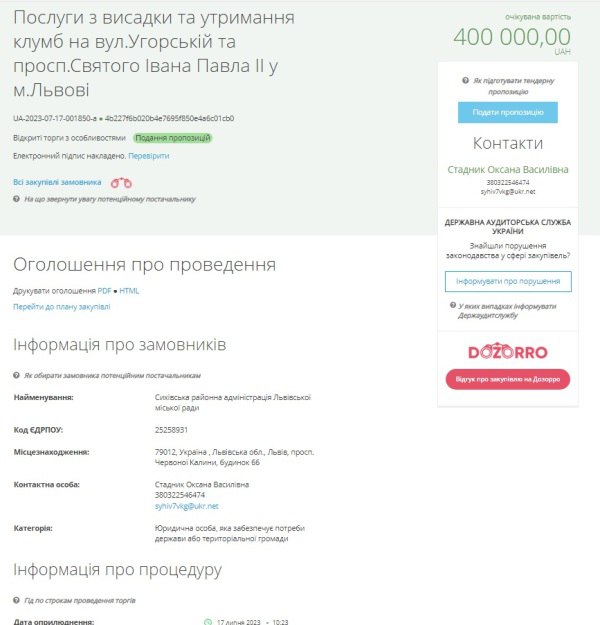
Task: Click the tender ID text UA-2023-07-17-001850-a
Action: (55, 118)
